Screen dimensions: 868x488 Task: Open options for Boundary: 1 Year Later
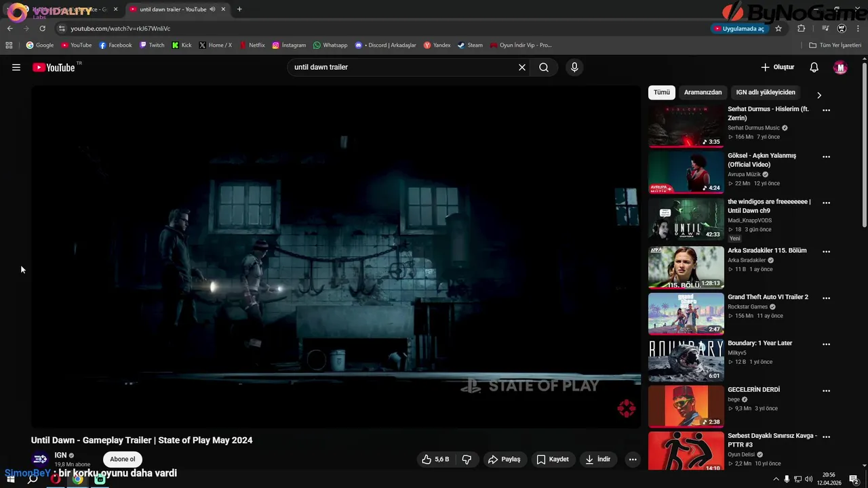pyautogui.click(x=826, y=344)
